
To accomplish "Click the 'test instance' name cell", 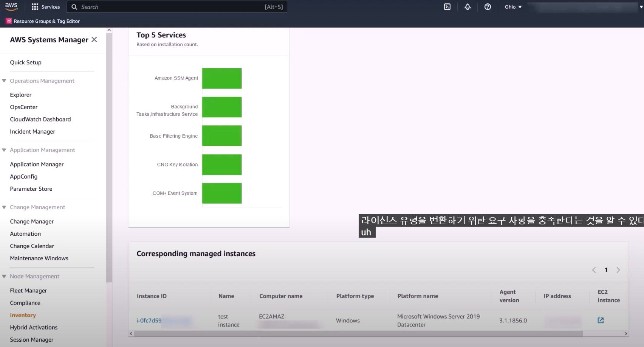I will [229, 321].
